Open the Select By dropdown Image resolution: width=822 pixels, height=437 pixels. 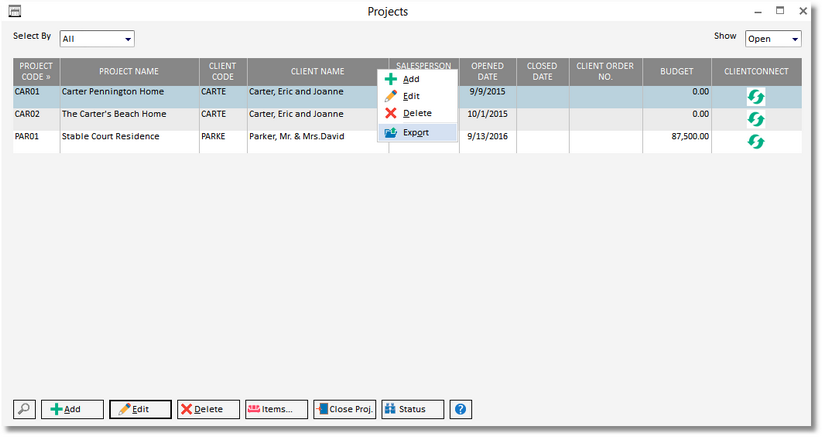pos(97,39)
